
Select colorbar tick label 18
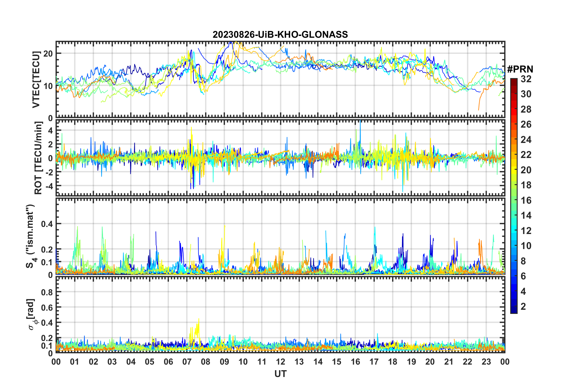coord(526,185)
